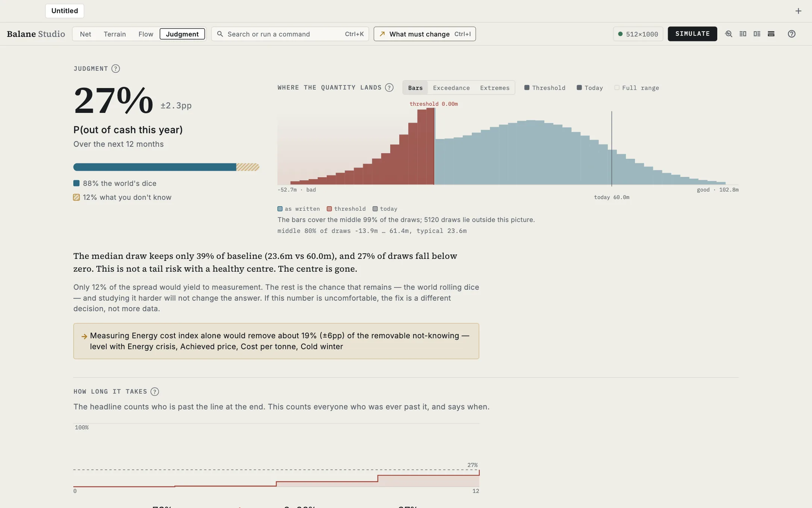Select the Bars chart mode

tap(415, 88)
